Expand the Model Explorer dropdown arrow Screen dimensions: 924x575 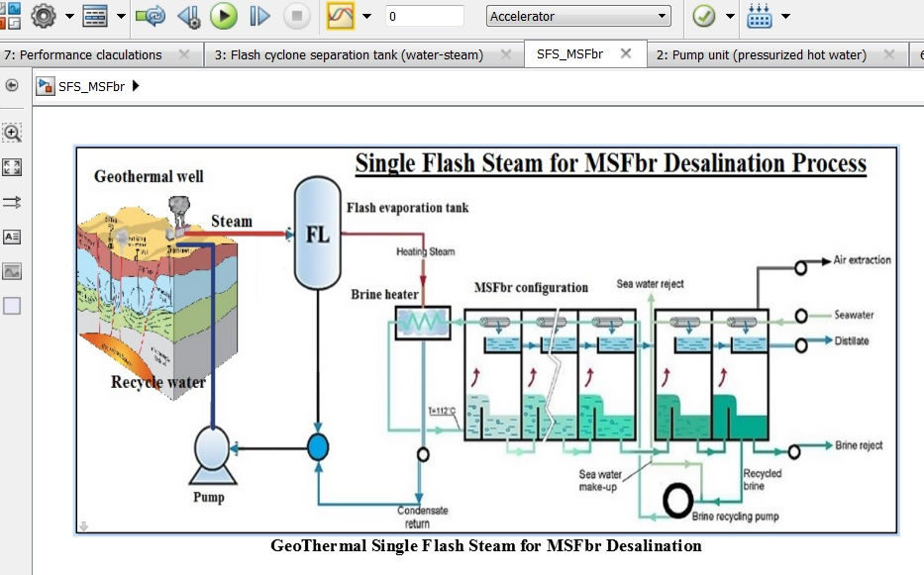coord(121,16)
